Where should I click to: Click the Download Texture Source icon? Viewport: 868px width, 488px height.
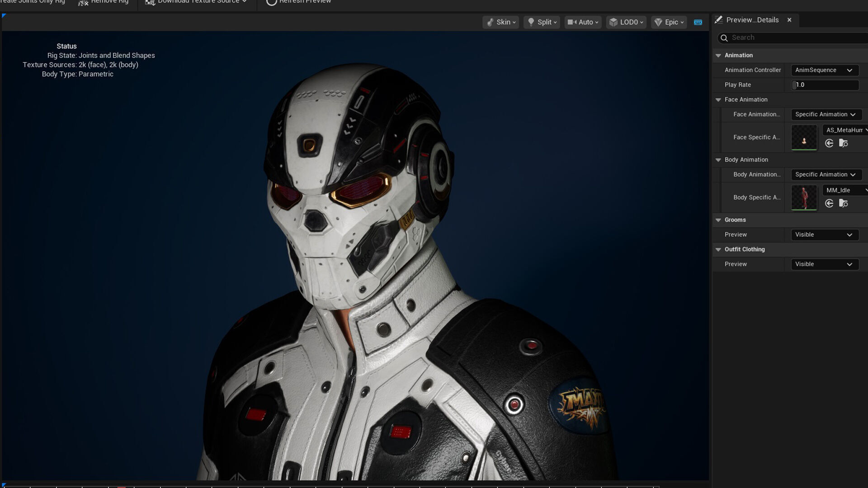click(x=150, y=2)
